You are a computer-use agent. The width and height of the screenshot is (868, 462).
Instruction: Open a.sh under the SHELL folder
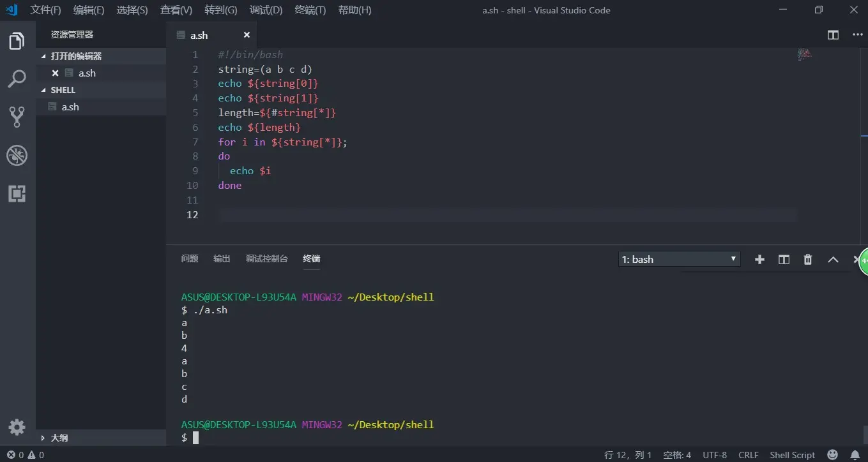pos(101,107)
